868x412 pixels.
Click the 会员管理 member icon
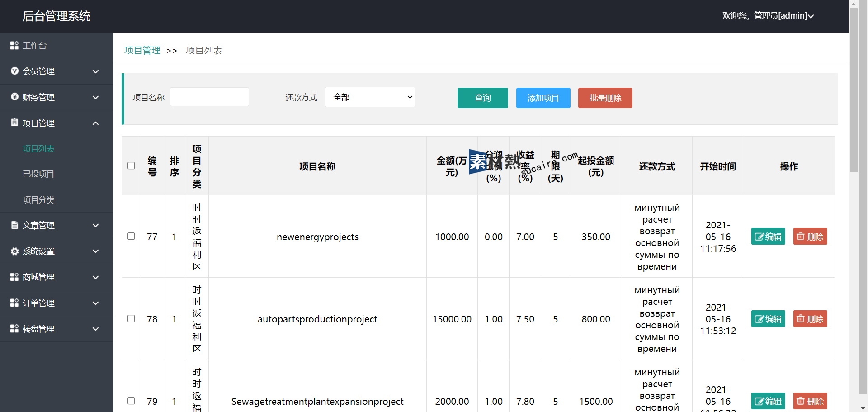[x=14, y=71]
